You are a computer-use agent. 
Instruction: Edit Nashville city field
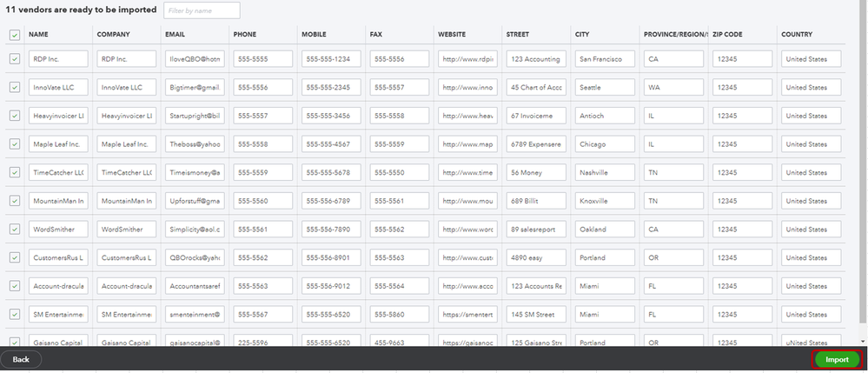605,172
